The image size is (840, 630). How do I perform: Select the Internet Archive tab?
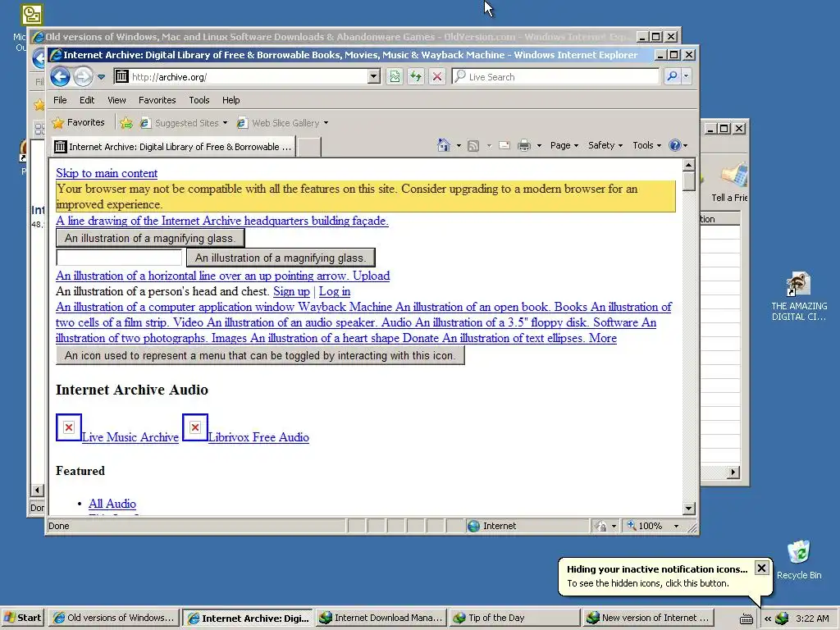pyautogui.click(x=173, y=147)
